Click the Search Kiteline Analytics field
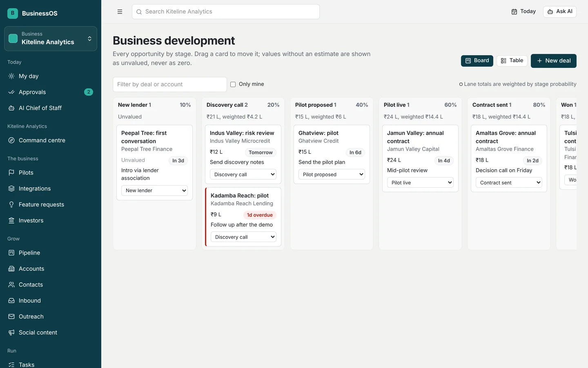 coord(225,12)
